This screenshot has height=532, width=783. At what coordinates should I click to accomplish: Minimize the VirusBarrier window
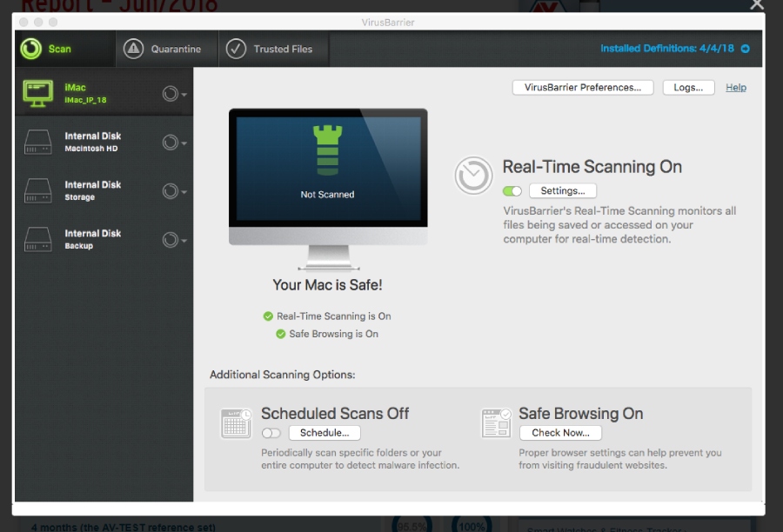(x=38, y=22)
